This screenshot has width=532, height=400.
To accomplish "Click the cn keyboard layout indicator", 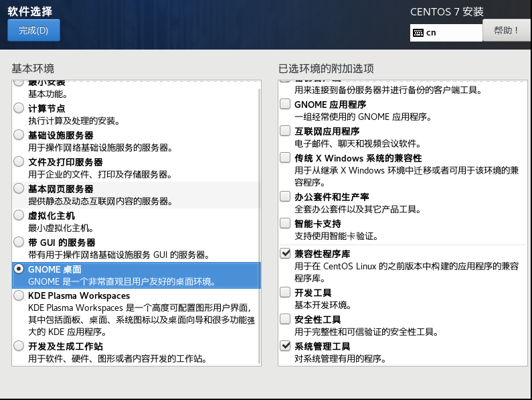I will coord(446,33).
